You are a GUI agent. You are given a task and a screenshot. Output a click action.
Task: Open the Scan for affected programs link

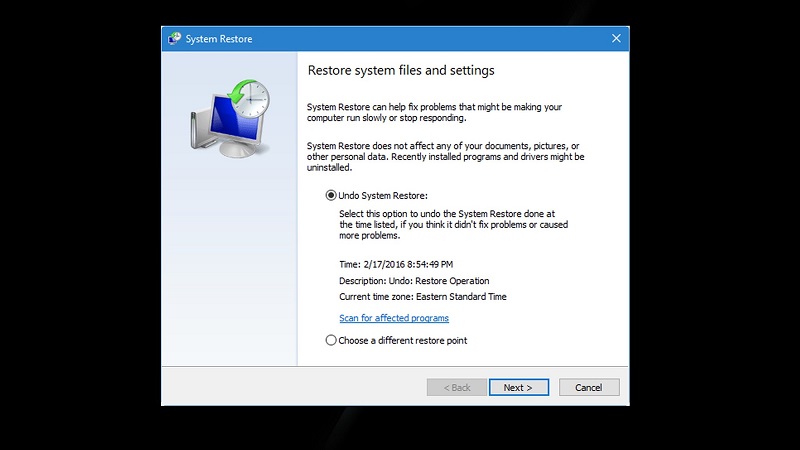394,318
